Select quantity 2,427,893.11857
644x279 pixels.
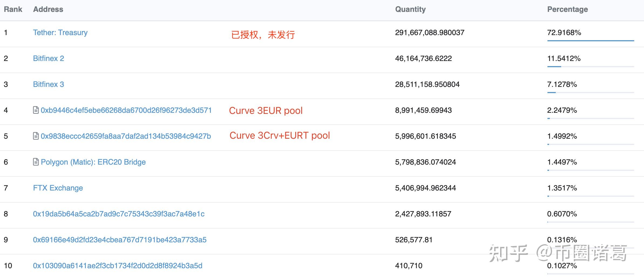(423, 214)
